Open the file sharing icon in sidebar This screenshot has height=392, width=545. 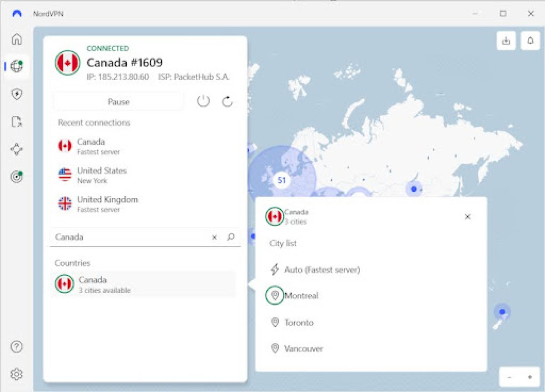[17, 122]
